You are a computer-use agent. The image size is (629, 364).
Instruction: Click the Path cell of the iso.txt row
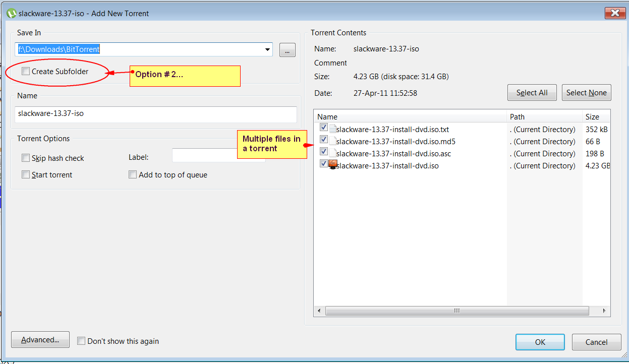pyautogui.click(x=542, y=130)
